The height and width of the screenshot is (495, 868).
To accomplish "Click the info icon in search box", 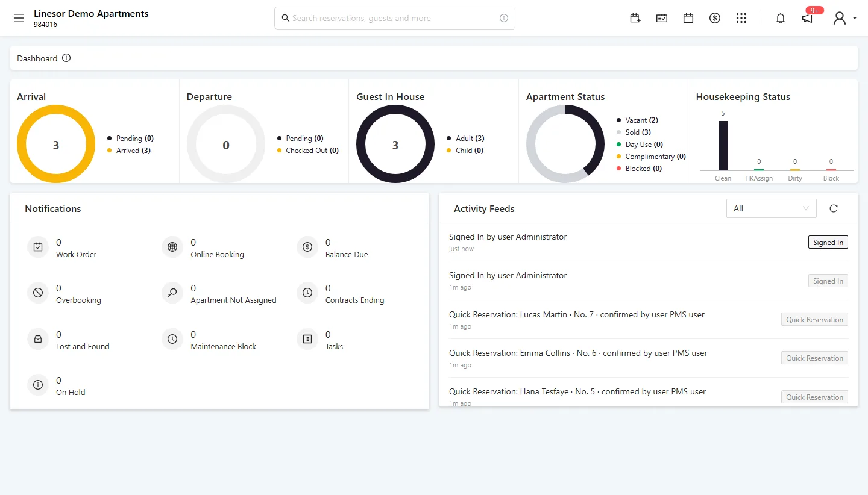I will pos(504,18).
